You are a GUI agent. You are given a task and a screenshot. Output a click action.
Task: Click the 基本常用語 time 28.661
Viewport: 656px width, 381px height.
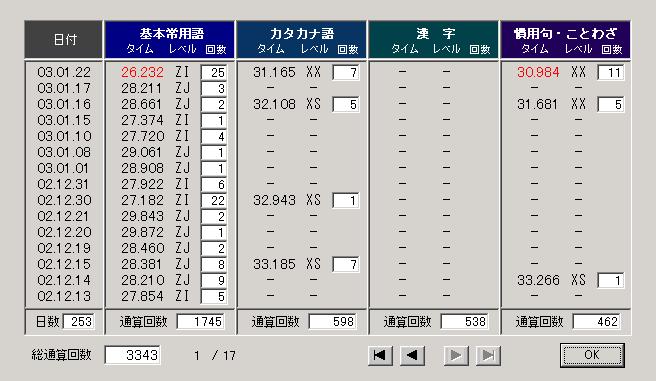(142, 104)
